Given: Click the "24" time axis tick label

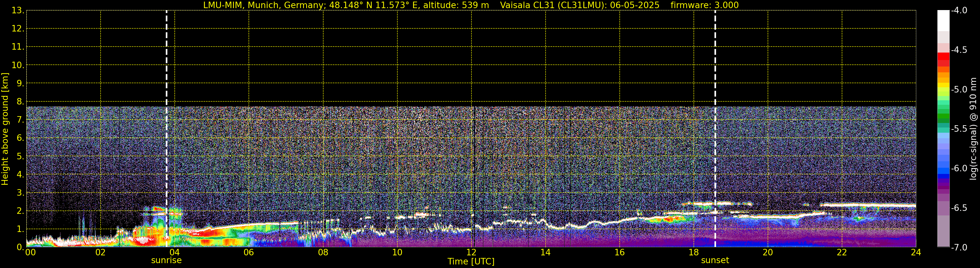Looking at the screenshot, I should click(x=916, y=252).
